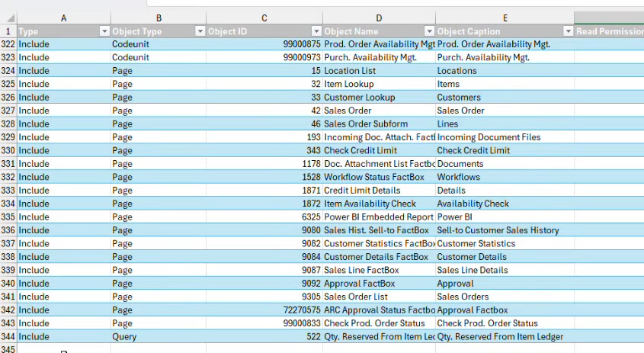The height and width of the screenshot is (353, 644).
Task: Select column E header
Action: tap(505, 18)
